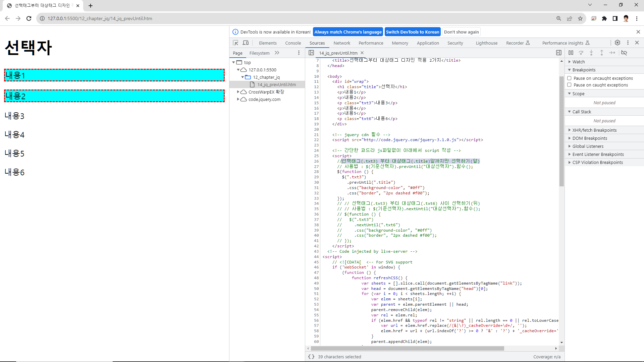This screenshot has width=644, height=362.
Task: Activate the inspect element picker icon
Action: 235,43
